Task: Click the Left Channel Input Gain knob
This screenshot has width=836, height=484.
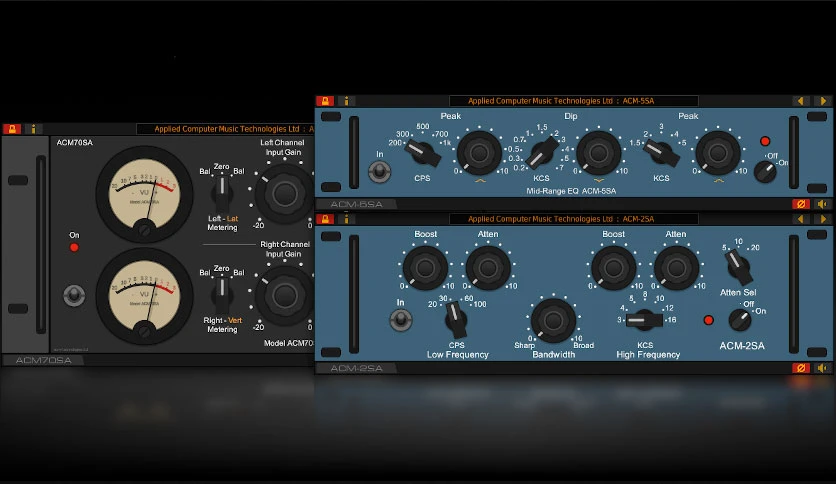Action: 284,195
